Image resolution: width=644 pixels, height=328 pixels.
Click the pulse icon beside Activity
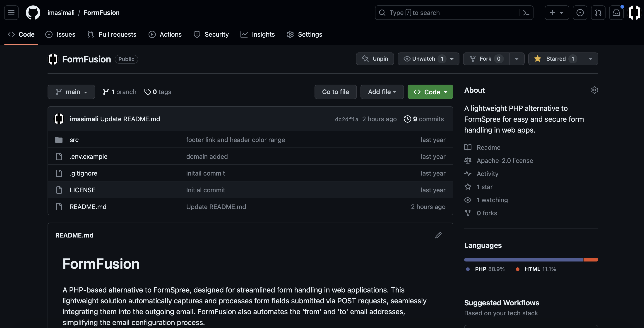coord(468,174)
